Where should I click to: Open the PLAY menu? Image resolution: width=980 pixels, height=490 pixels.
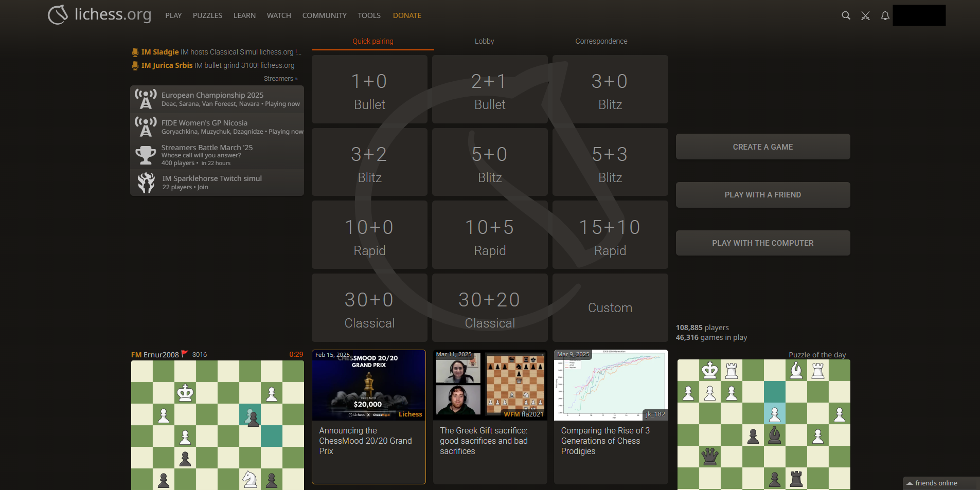coord(173,15)
